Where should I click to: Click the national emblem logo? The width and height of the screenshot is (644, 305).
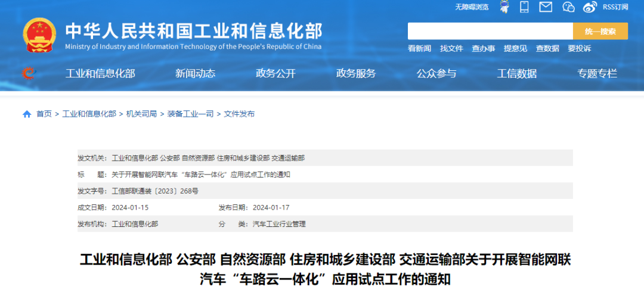coord(39,36)
